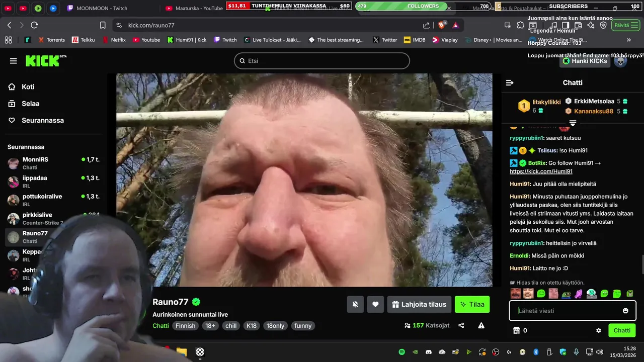Image resolution: width=644 pixels, height=362 pixels.
Task: Open the emoji picker in chat input
Action: click(625, 311)
